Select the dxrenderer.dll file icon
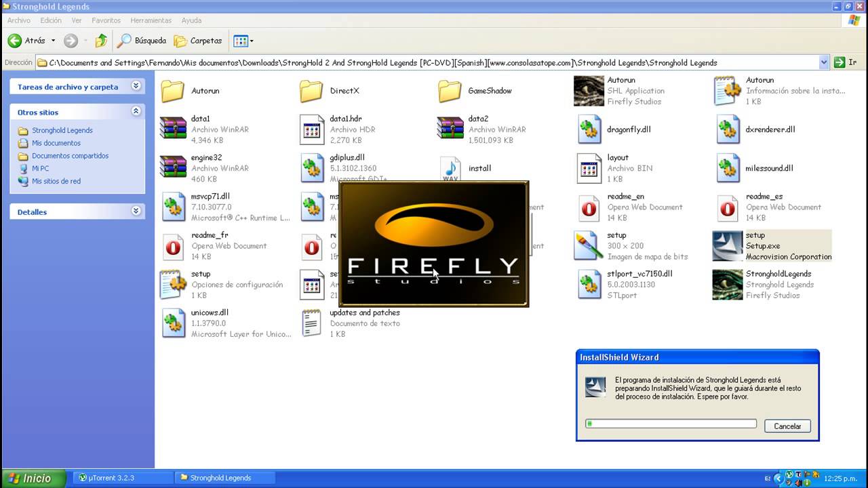Image resolution: width=868 pixels, height=488 pixels. 728,129
